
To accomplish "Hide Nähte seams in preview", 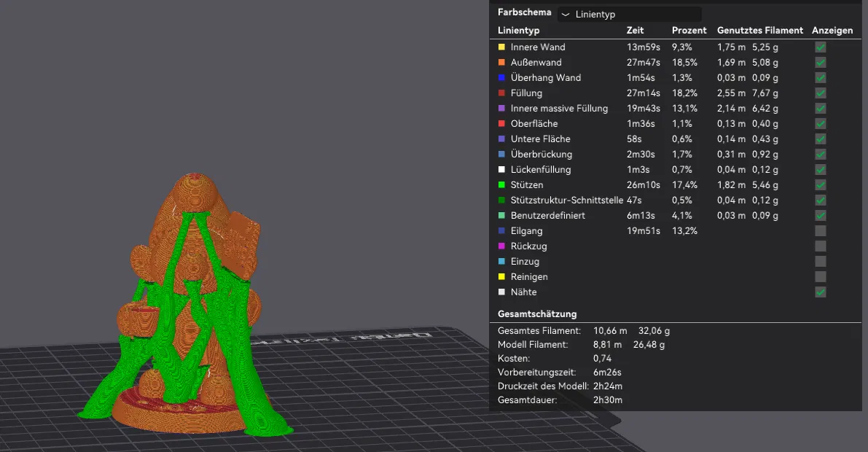I will pos(821,292).
